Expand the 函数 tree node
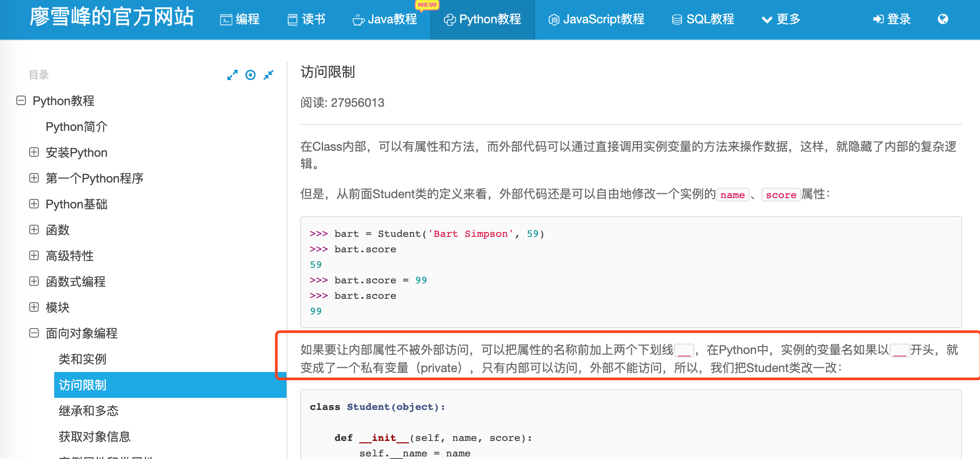The height and width of the screenshot is (459, 980). point(34,229)
